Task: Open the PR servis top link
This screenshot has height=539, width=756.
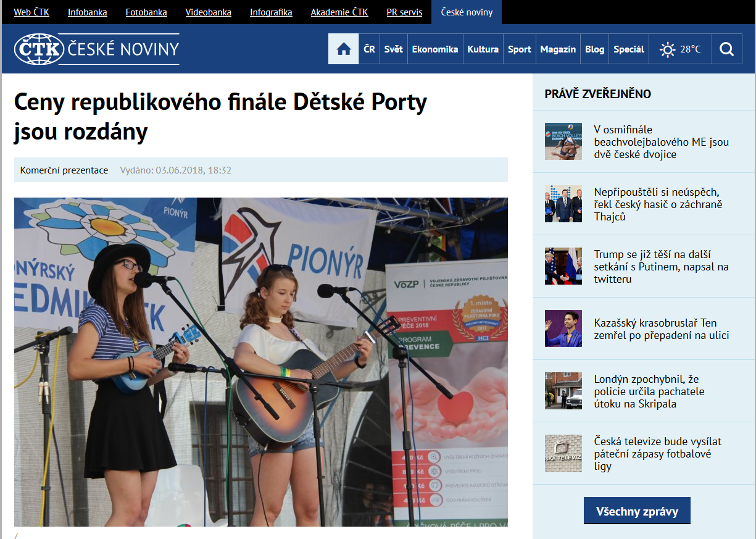Action: pos(404,12)
